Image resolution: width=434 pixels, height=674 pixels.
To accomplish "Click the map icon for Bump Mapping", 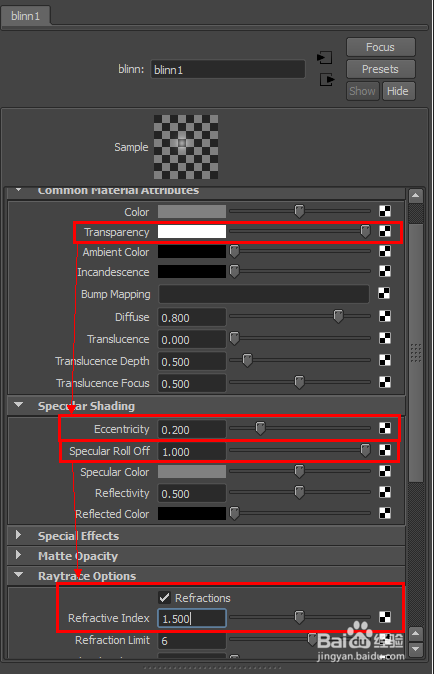I will pos(384,294).
